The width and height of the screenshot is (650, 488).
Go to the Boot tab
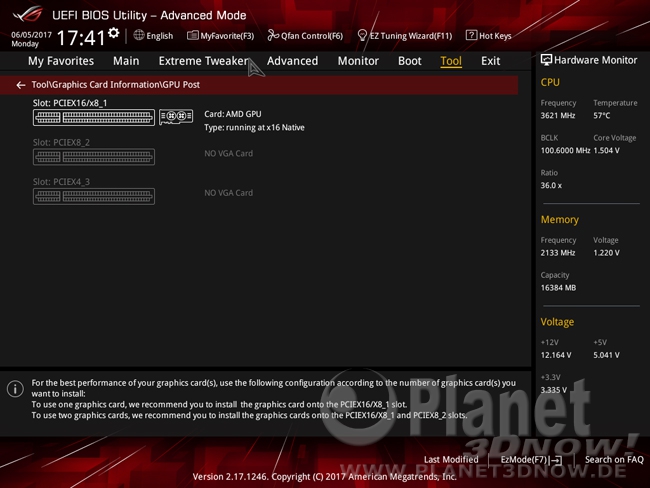click(x=410, y=61)
